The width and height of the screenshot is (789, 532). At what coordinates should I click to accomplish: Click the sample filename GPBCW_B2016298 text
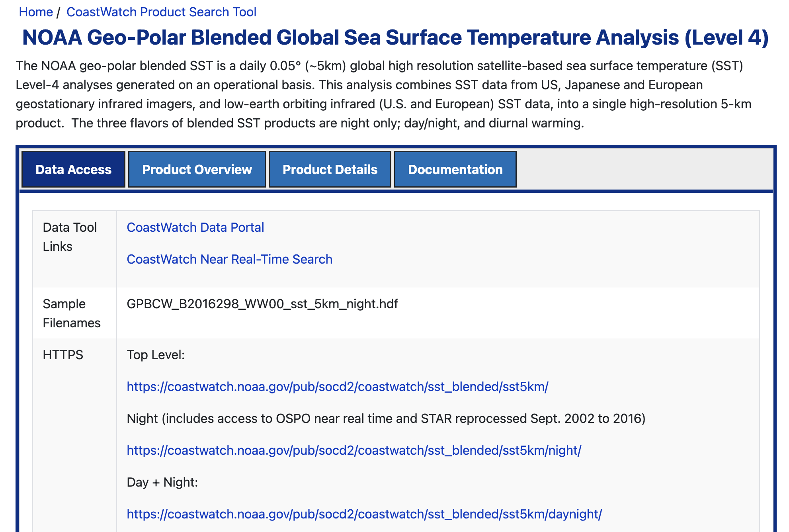click(262, 304)
